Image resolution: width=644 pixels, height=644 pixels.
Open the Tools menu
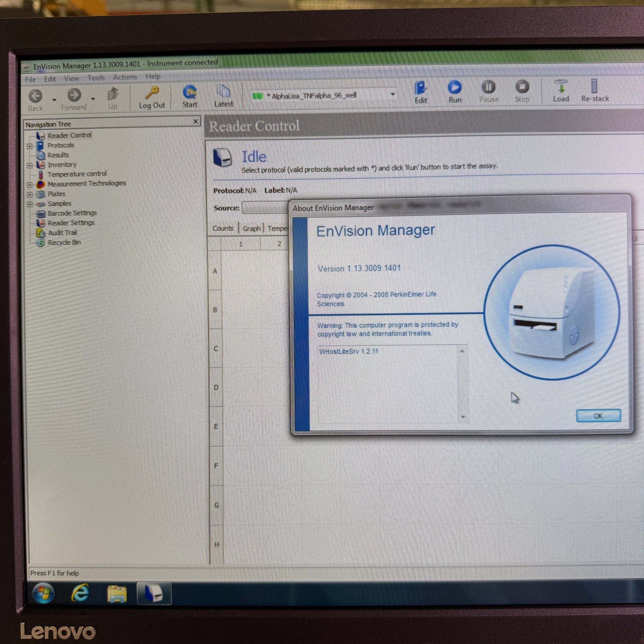(96, 78)
